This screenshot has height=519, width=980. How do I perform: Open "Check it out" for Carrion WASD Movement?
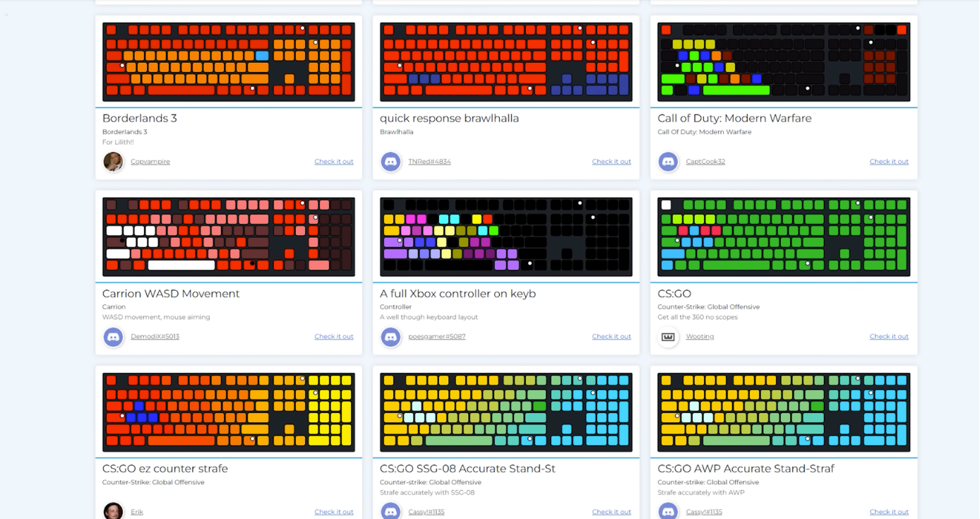(334, 337)
